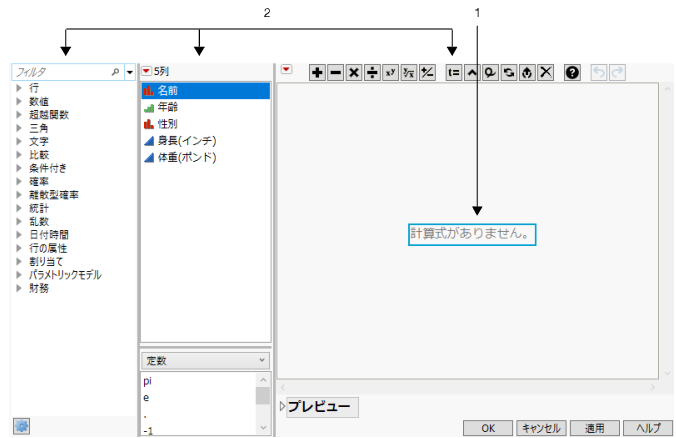
Task: Expand the 乱数 function category
Action: [x=19, y=222]
